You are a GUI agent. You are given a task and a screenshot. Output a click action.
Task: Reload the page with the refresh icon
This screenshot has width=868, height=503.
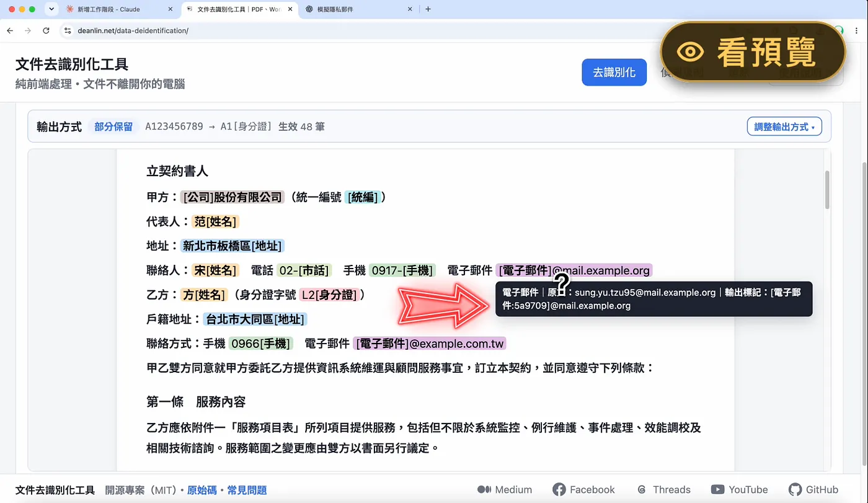[x=46, y=30]
